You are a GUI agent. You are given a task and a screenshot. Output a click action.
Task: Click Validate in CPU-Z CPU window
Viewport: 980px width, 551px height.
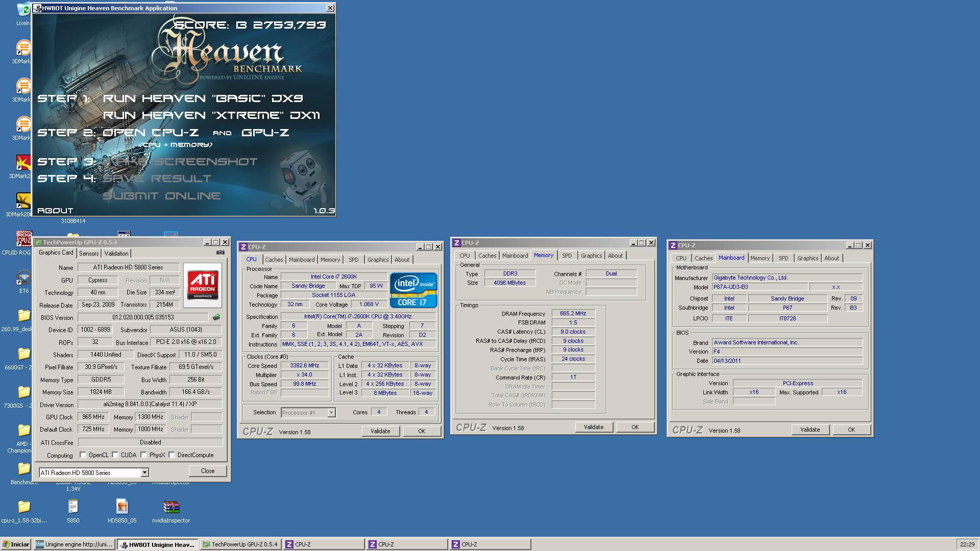tap(380, 431)
